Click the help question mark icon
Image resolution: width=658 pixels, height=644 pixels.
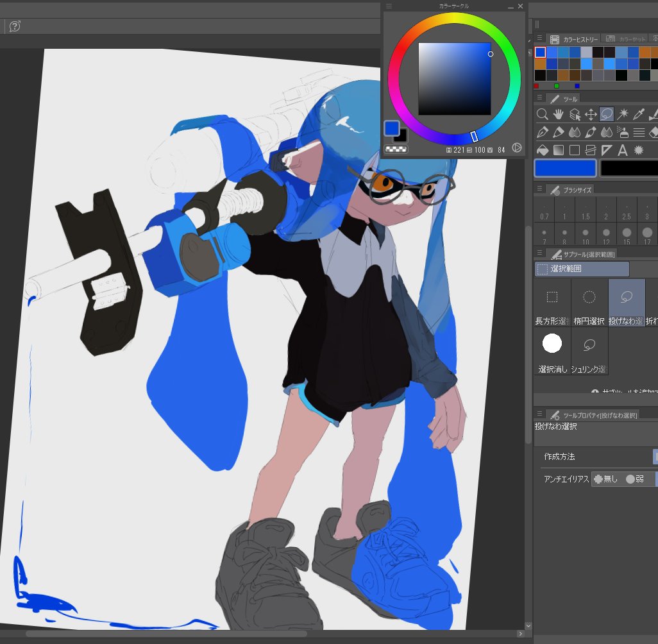pyautogui.click(x=15, y=26)
